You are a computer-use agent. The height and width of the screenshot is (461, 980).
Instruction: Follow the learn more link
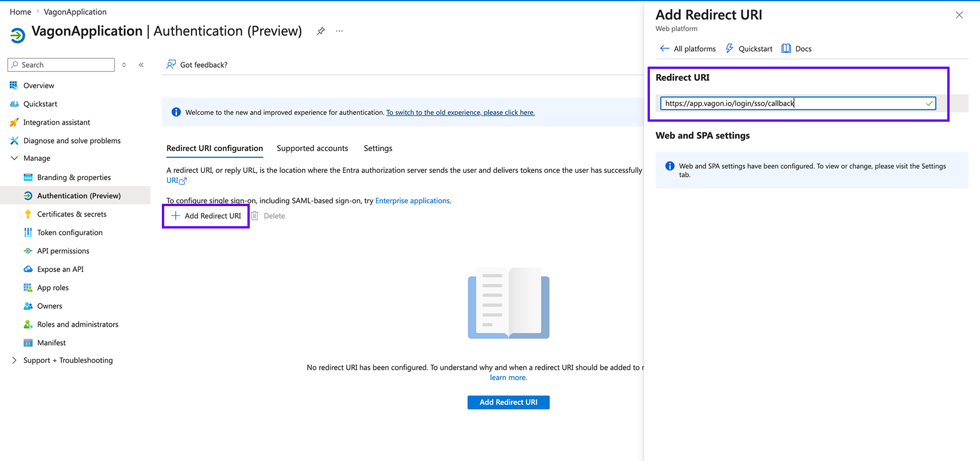tap(508, 378)
